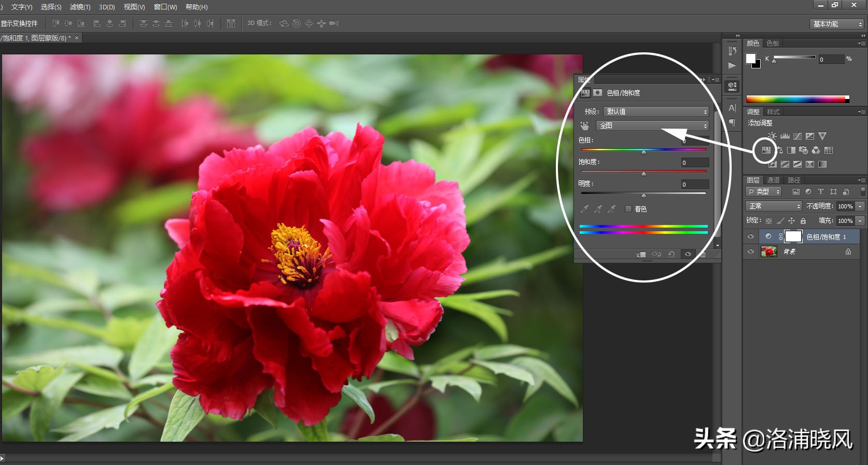Click the 明度 value input field

tap(694, 185)
